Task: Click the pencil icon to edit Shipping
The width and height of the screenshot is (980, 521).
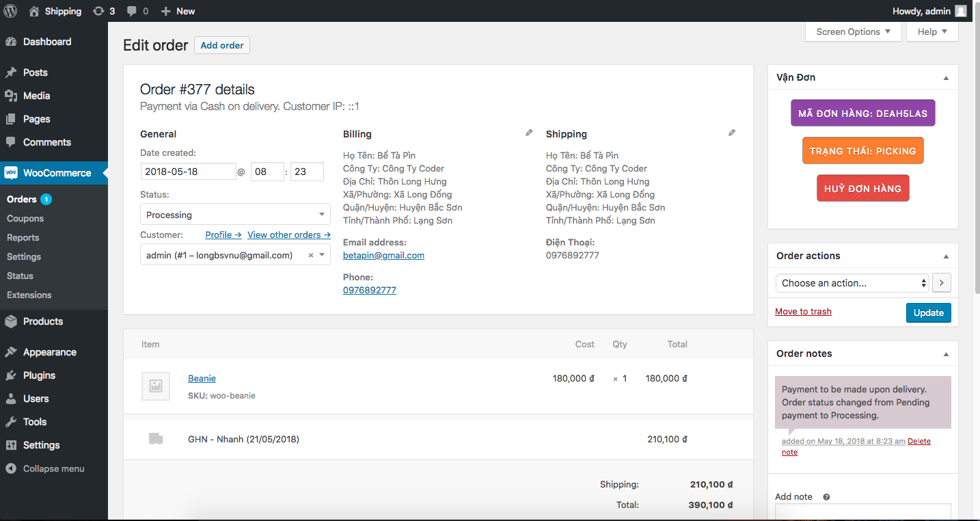Action: click(x=732, y=133)
